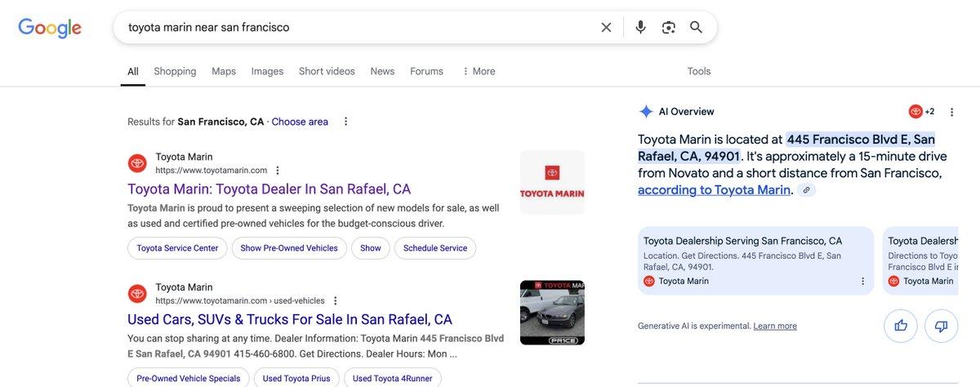Click Toyota Marin source icon in second AI card

[893, 281]
